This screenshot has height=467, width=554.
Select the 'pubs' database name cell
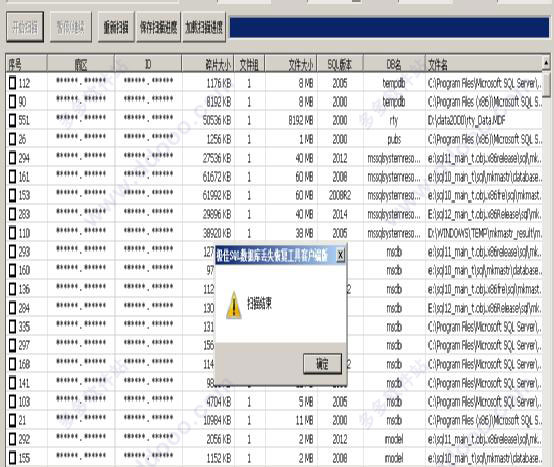click(x=394, y=139)
